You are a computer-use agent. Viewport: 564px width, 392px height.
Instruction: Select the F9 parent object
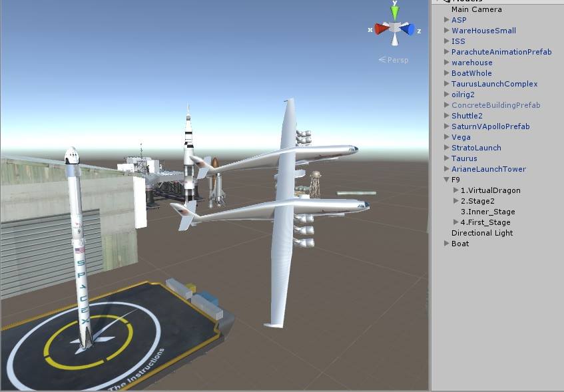(455, 180)
